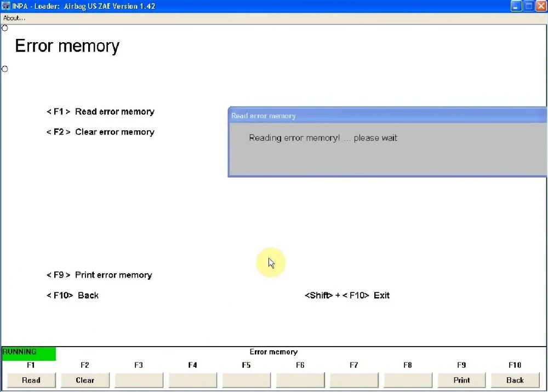
Task: Close the INPA window
Action: coord(541,6)
